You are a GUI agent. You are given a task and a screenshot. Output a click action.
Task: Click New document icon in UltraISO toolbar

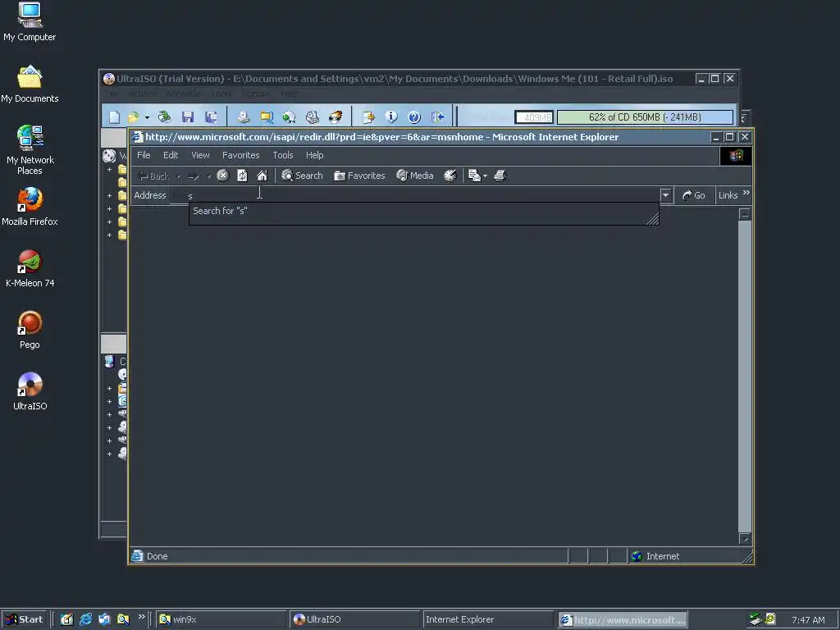click(x=114, y=116)
